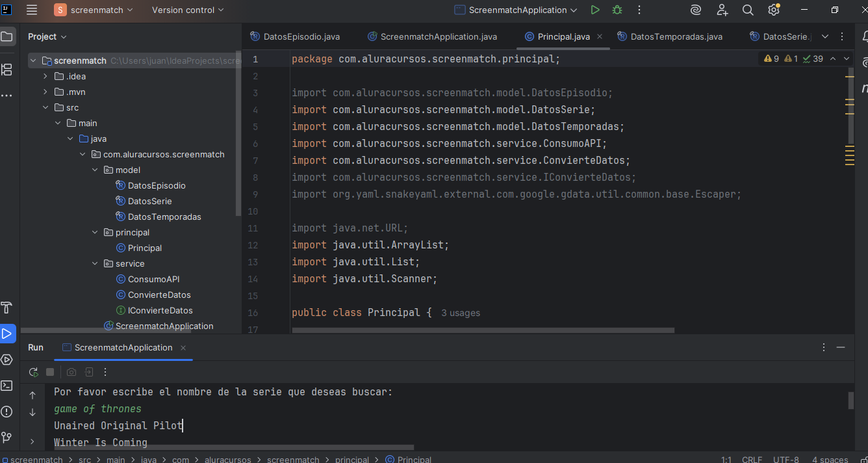Toggle the Project tool window folder icon

(x=7, y=36)
